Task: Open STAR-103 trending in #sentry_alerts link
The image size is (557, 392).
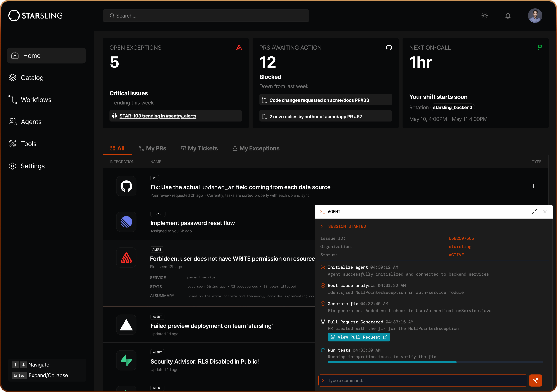Action: pyautogui.click(x=158, y=116)
